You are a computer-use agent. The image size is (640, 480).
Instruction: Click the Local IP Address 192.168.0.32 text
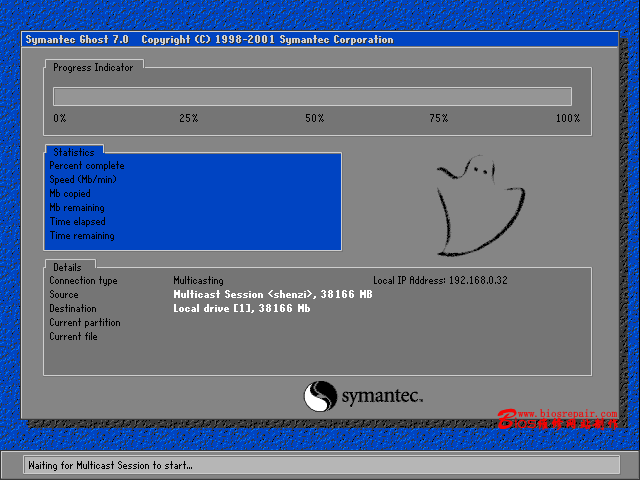(x=440, y=280)
